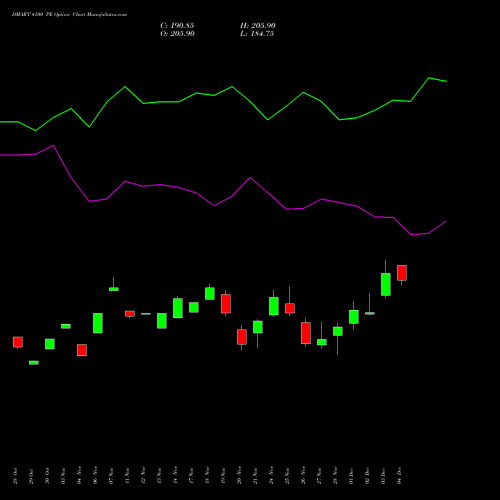The height and width of the screenshot is (500, 500).
Task: Click the close value 'C: 190.85'
Action: tap(177, 26)
